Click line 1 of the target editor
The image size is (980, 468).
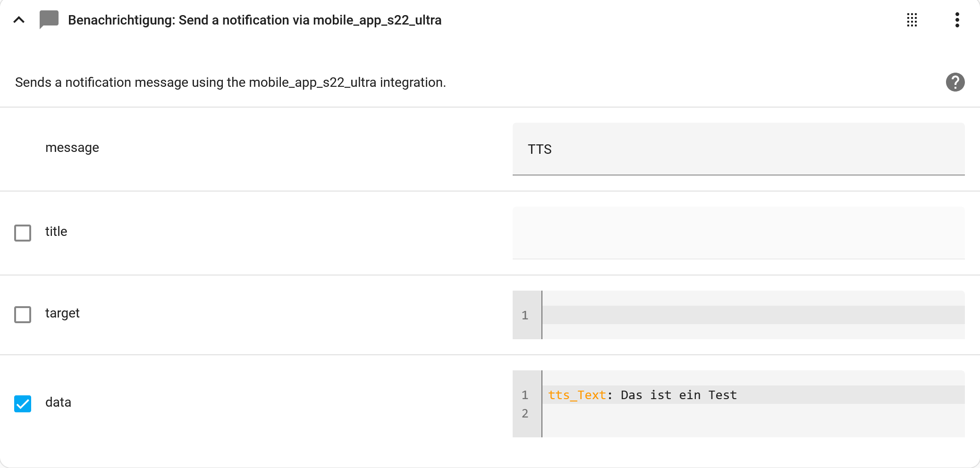coord(753,315)
